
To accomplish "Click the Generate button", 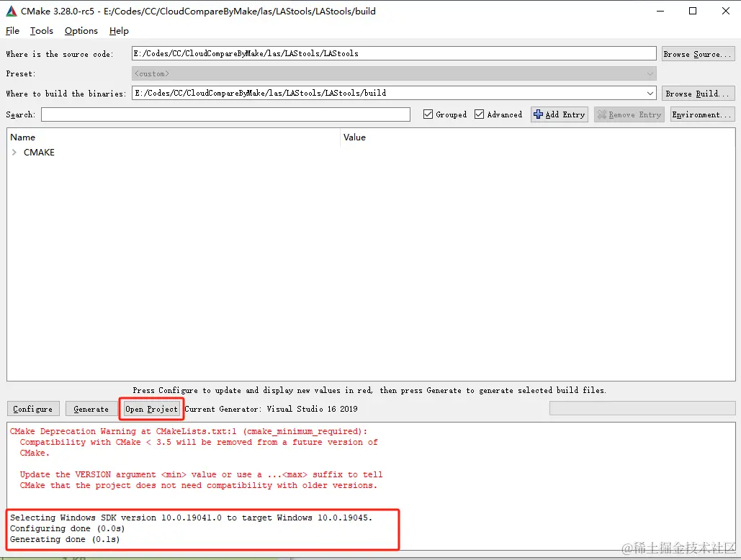I will click(x=91, y=409).
